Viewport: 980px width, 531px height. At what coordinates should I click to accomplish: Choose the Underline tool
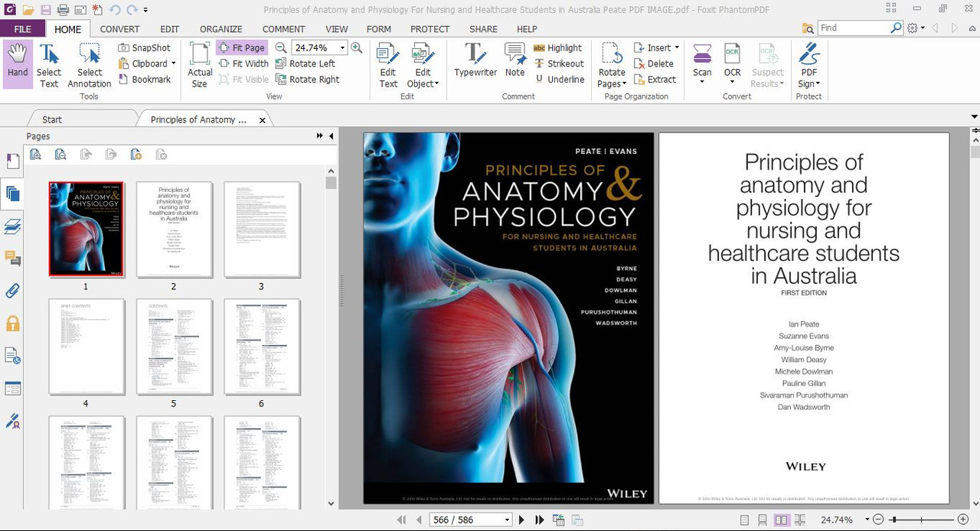pos(559,79)
